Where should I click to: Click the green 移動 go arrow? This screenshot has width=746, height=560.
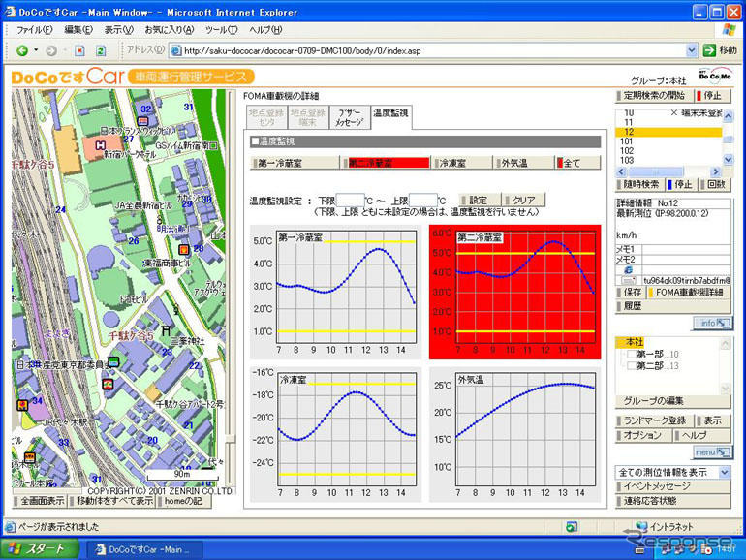pos(709,50)
